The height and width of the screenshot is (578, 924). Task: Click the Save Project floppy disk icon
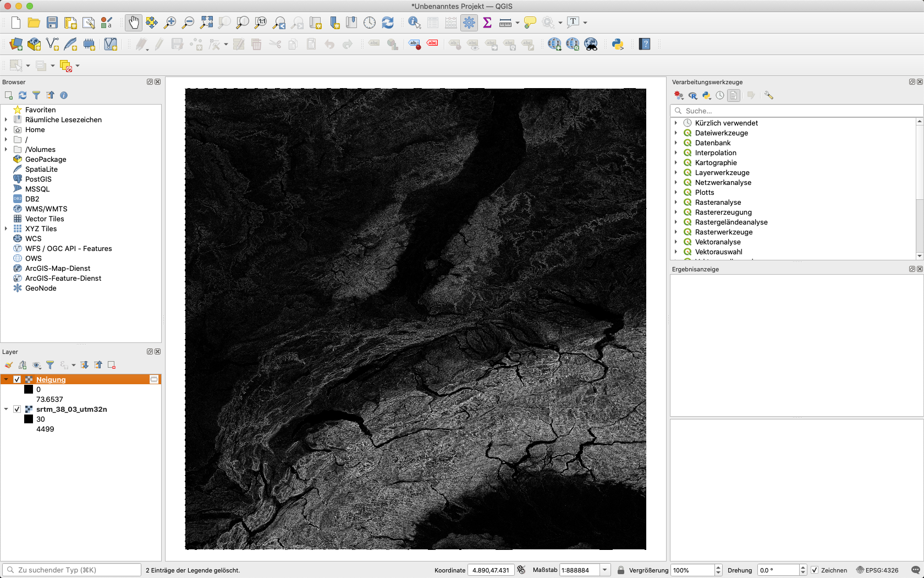pos(52,23)
